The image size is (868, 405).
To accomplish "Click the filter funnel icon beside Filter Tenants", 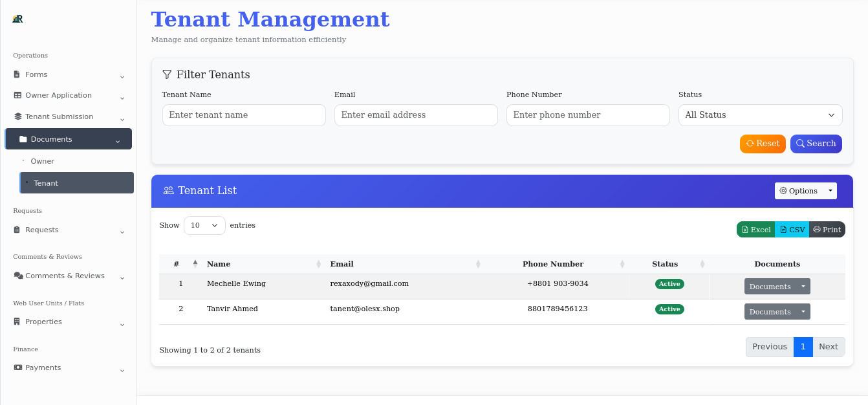I will 167,74.
